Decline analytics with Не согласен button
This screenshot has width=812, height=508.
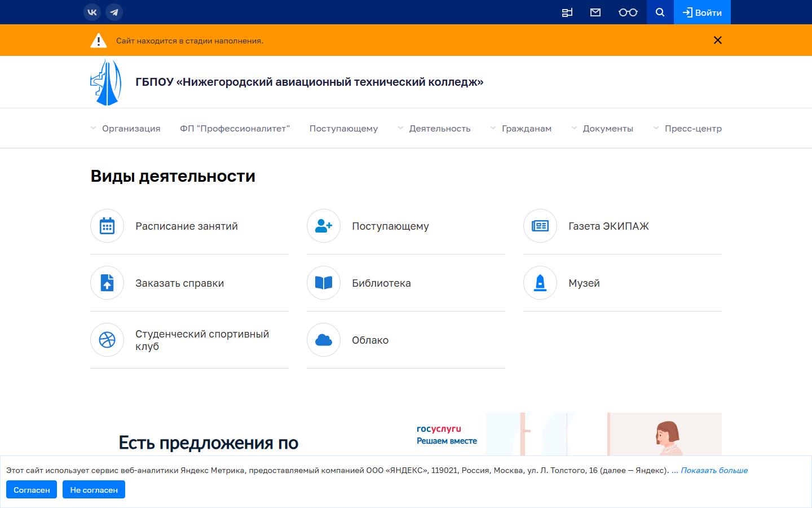(x=94, y=489)
